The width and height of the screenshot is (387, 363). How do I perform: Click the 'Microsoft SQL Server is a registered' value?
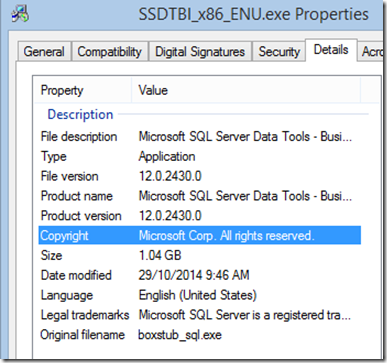tap(245, 315)
